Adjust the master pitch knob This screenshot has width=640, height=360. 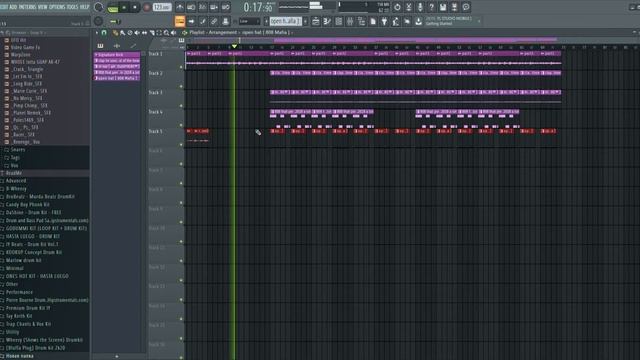(x=98, y=21)
